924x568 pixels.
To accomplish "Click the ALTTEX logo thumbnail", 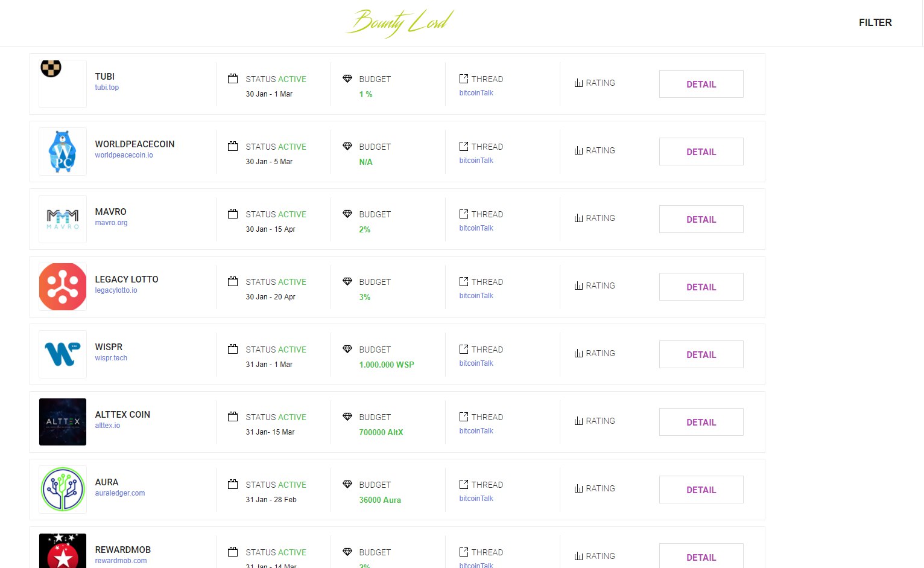I will 63,422.
